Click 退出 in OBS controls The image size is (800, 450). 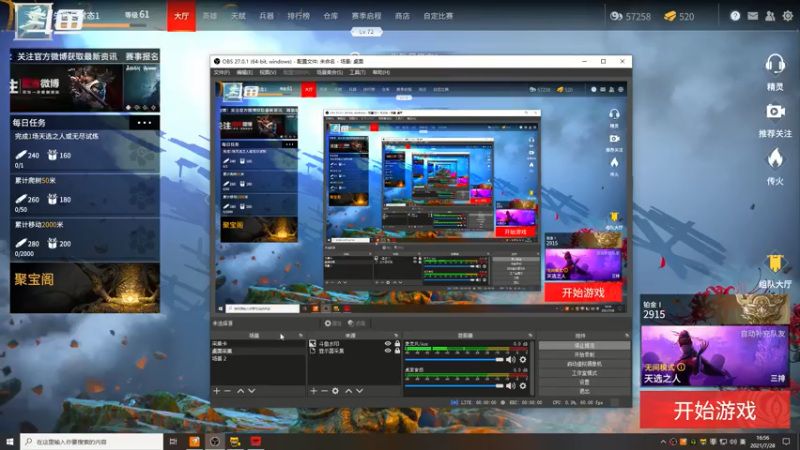click(584, 391)
